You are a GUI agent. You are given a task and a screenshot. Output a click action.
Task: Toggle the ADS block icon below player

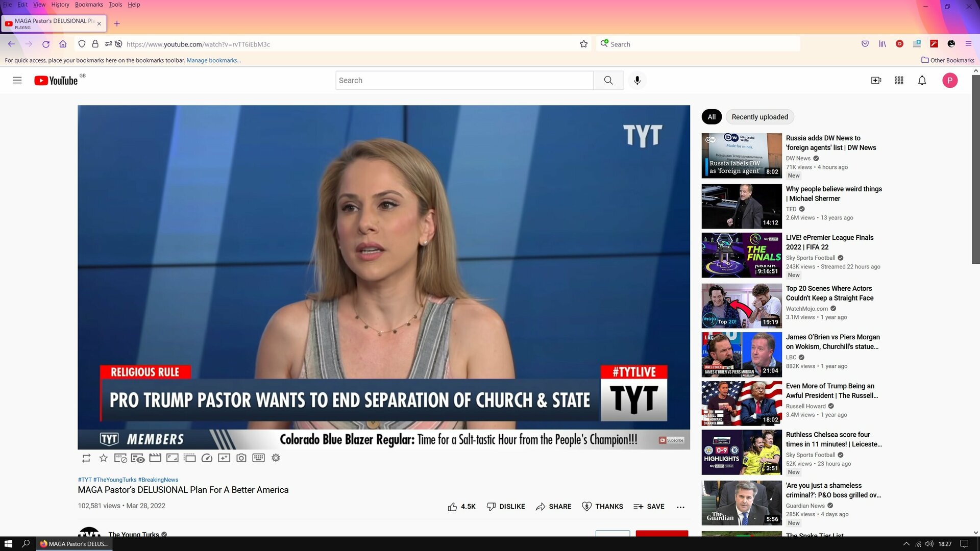click(120, 458)
